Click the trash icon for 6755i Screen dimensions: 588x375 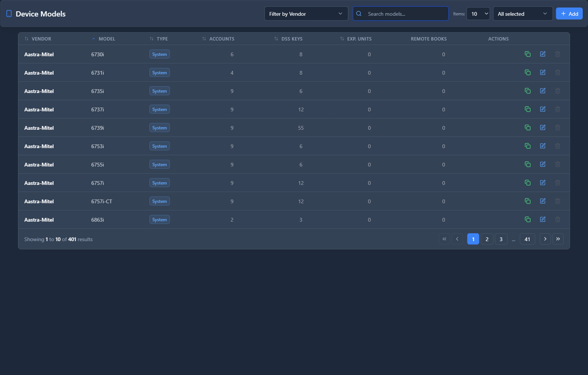[x=557, y=164]
